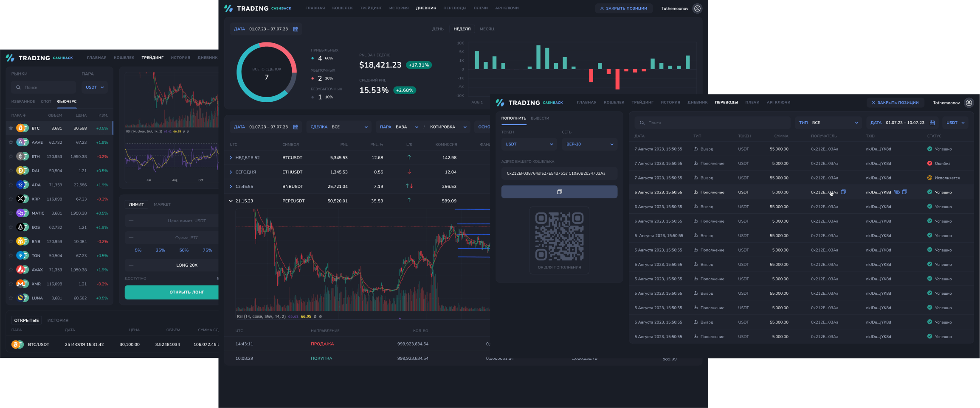Open the КОТИРОВКА dropdown in diary
The image size is (980, 408).
[x=448, y=127]
